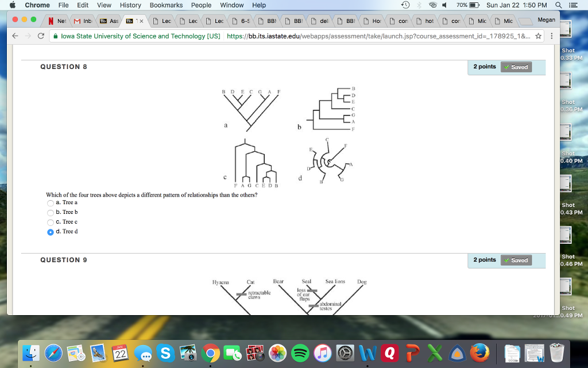
Task: Select radio option b. Tree b
Action: 51,212
